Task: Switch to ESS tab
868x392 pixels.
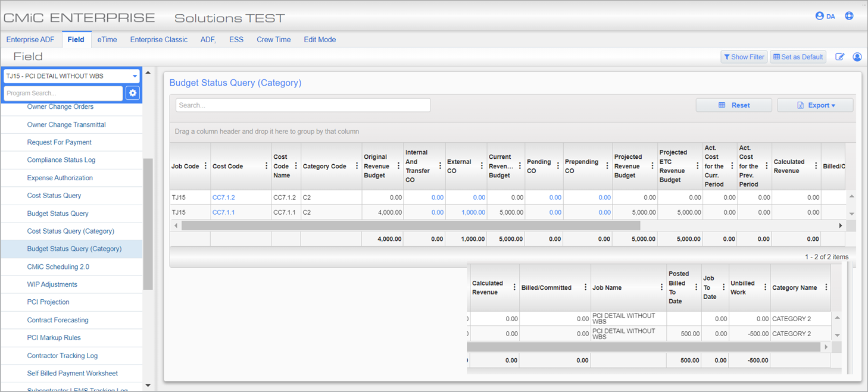Action: (x=236, y=40)
